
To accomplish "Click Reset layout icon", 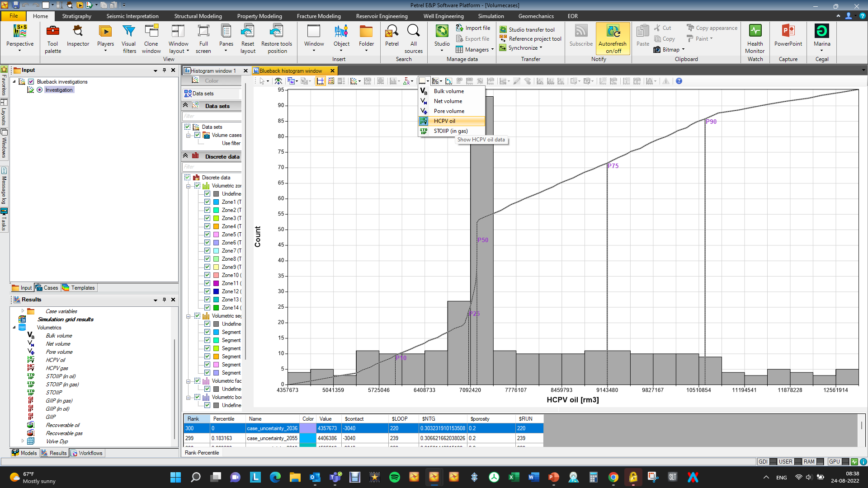I will coord(248,31).
